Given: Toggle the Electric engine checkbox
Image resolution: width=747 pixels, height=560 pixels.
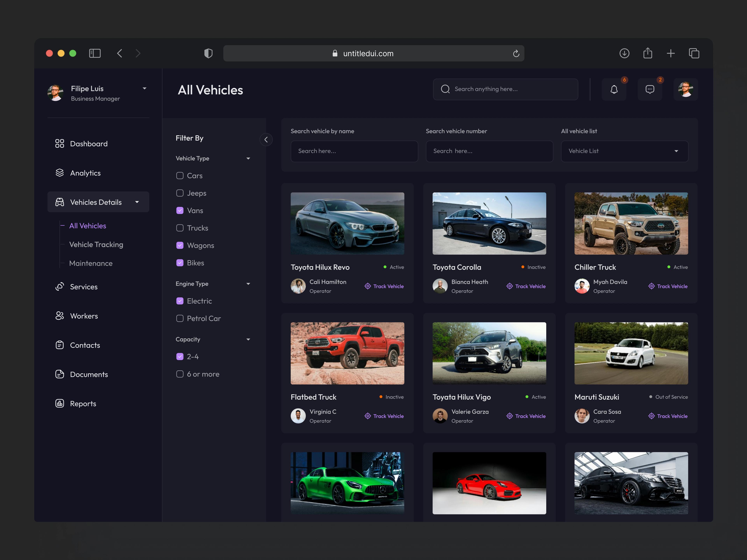Looking at the screenshot, I should [x=180, y=301].
